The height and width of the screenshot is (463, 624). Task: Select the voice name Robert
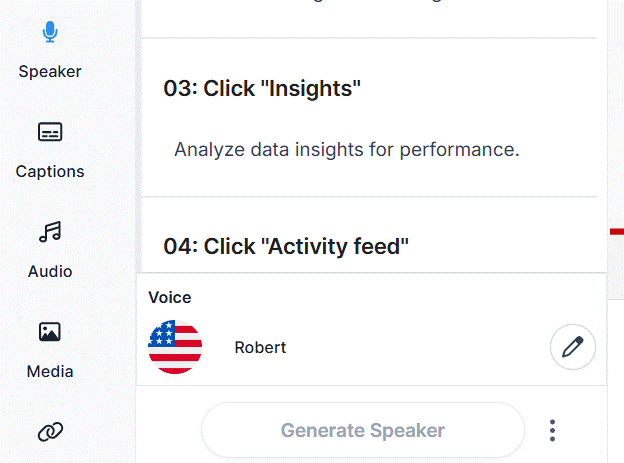pyautogui.click(x=260, y=348)
